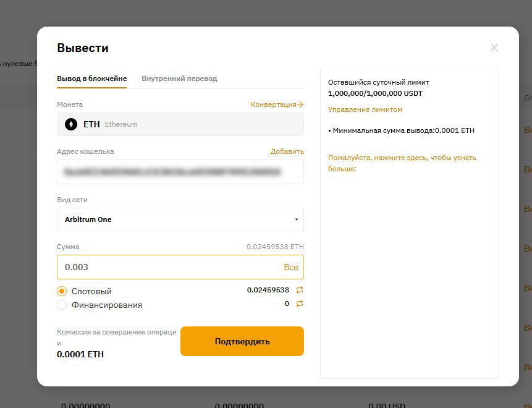Select the Финансирования account radio button

[x=62, y=305]
